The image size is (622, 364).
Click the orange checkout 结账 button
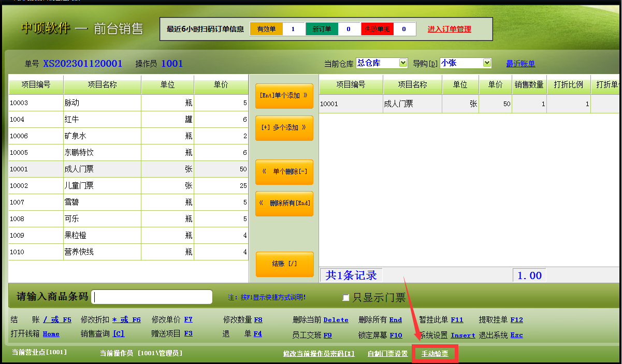point(284,264)
